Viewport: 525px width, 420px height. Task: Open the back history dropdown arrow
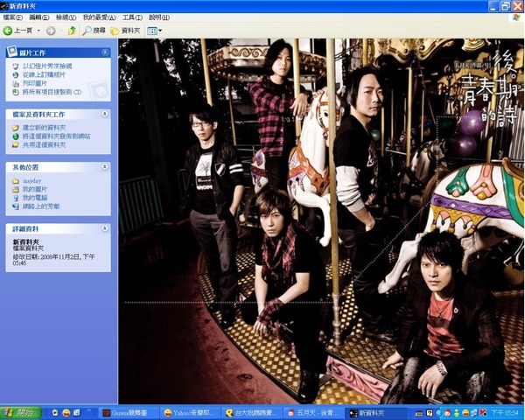click(x=38, y=31)
